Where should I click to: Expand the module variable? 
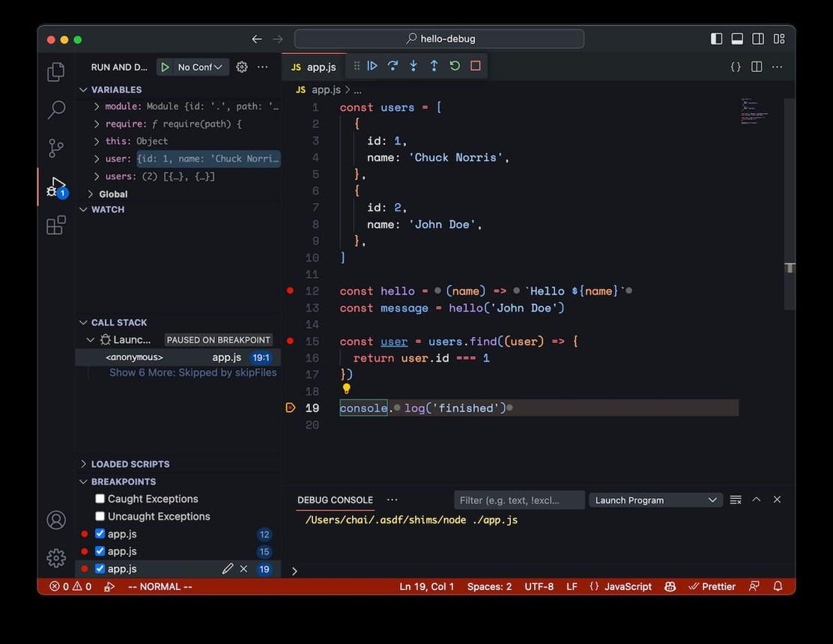97,107
